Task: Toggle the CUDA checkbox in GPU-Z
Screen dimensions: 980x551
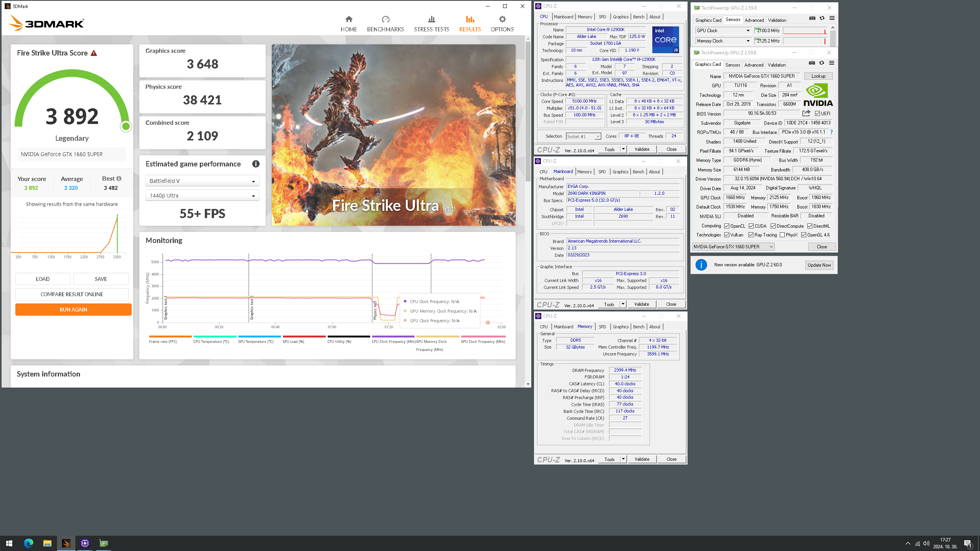Action: pos(751,226)
